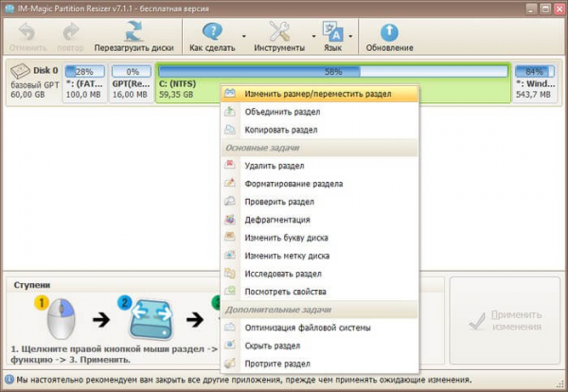This screenshot has width=568, height=392.
Task: Select Удалить раздел menu entry
Action: click(320, 166)
